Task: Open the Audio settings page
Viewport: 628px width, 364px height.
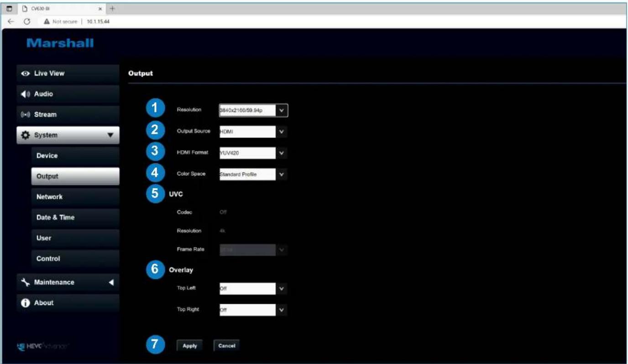Action: tap(68, 94)
